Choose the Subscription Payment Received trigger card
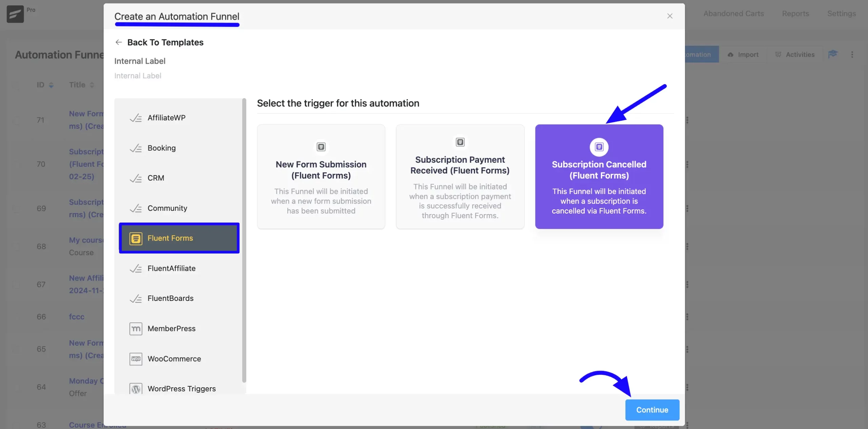Screen dimensions: 868x429 pos(460,177)
